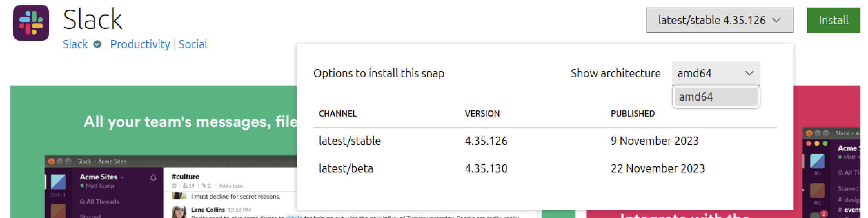
Task: Click the verified publisher checkmark badge
Action: 97,44
